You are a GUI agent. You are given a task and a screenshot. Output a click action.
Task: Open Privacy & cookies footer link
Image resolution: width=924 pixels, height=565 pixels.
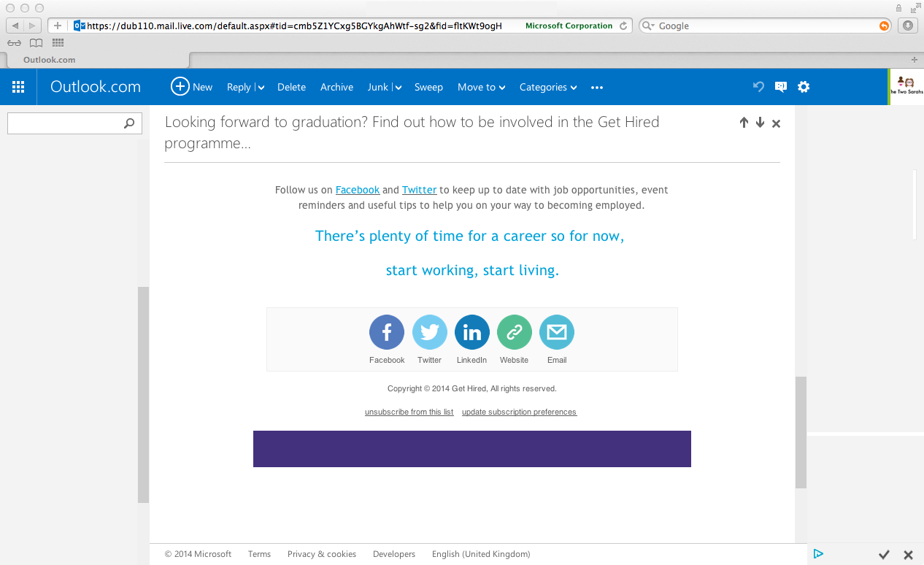[x=322, y=554]
